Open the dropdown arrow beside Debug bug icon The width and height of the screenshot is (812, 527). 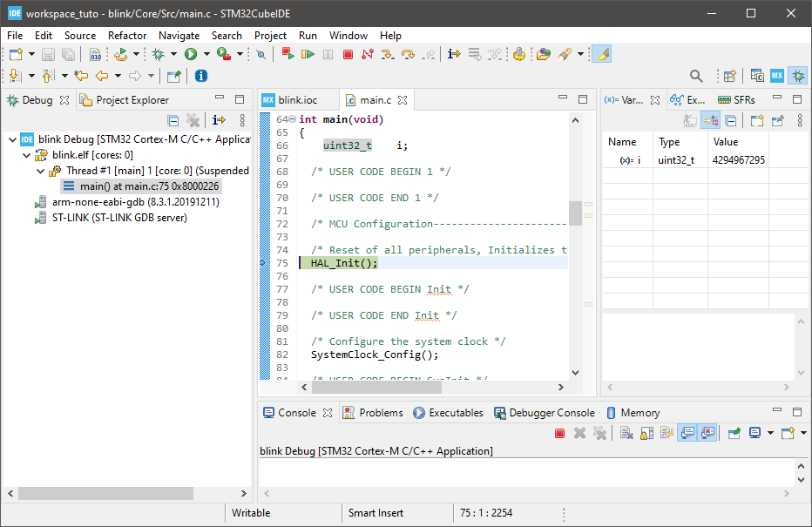(173, 54)
